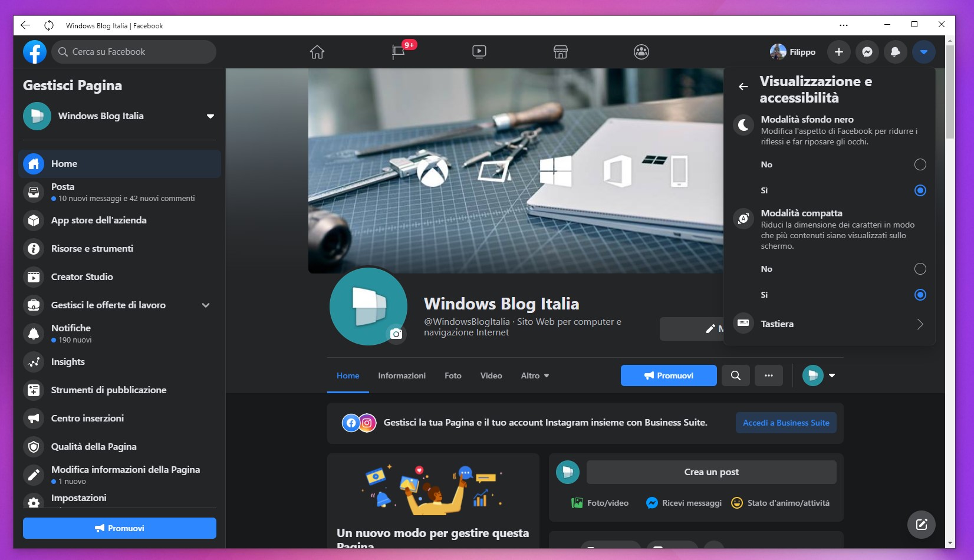The width and height of the screenshot is (974, 560).
Task: Click the Promuovi button beside page tabs
Action: [x=669, y=375]
